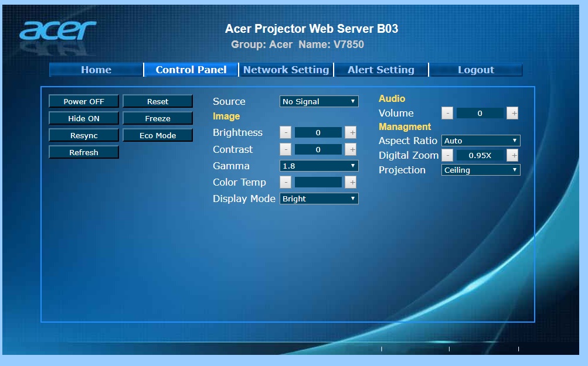Increase Contrast with the plus button
The image size is (588, 366).
[x=351, y=149]
